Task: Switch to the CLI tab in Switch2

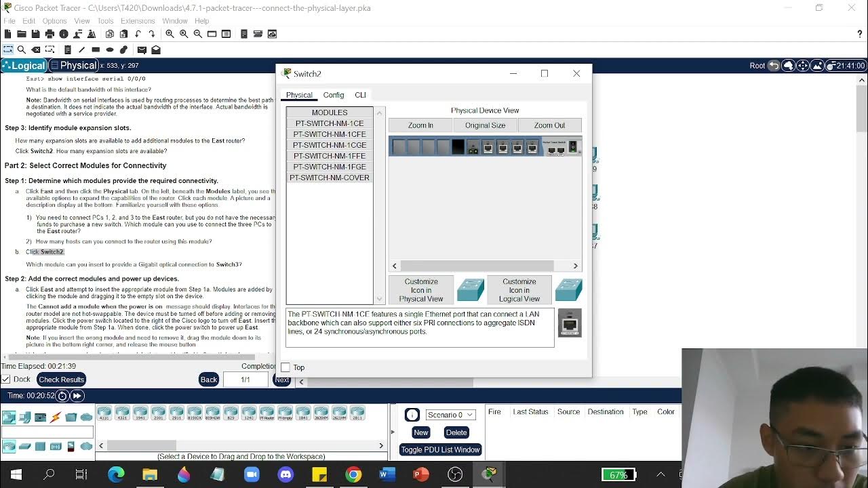Action: tap(360, 95)
